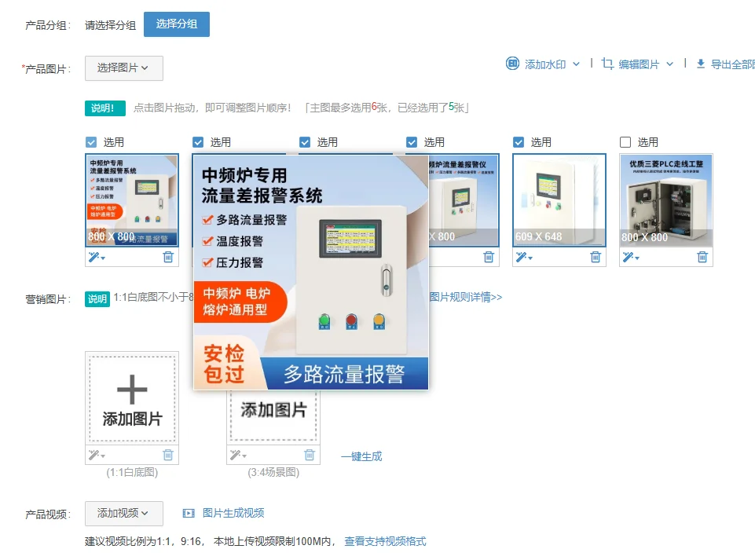The image size is (755, 560).
Task: Uncheck 选用 for the fourth product image
Action: pos(412,142)
